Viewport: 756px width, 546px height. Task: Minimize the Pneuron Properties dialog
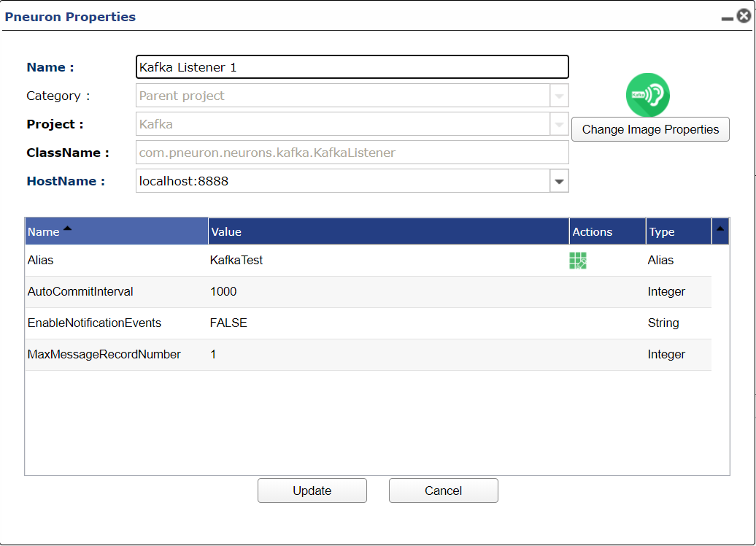[x=727, y=19]
